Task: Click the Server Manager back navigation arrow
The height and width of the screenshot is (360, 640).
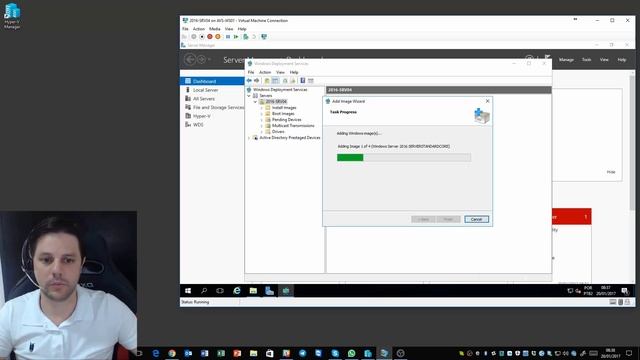Action: (x=190, y=60)
